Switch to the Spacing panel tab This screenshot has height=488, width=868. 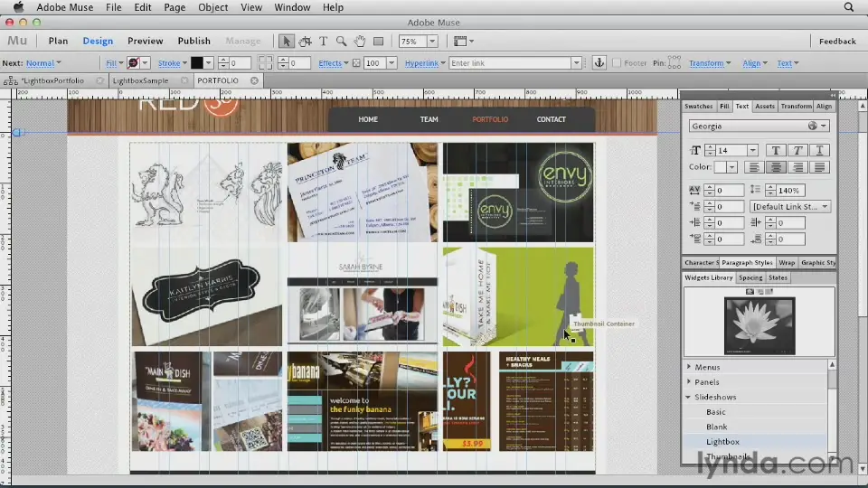tap(750, 277)
